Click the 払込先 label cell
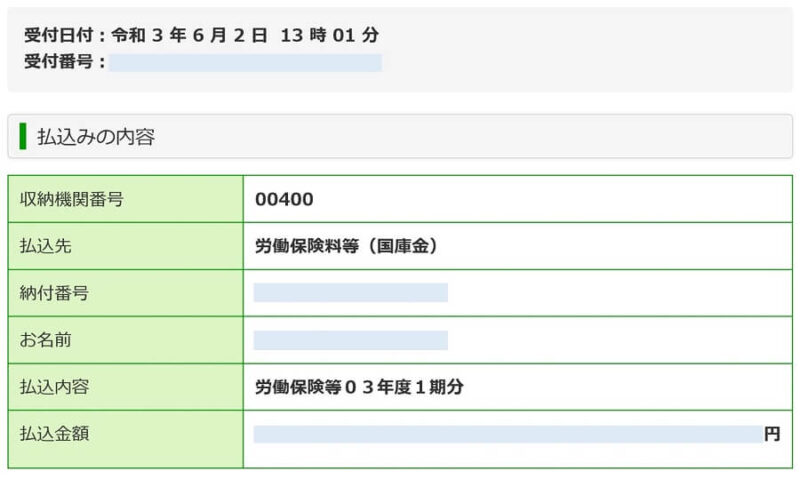Viewport: 800px width, 479px height. click(126, 246)
